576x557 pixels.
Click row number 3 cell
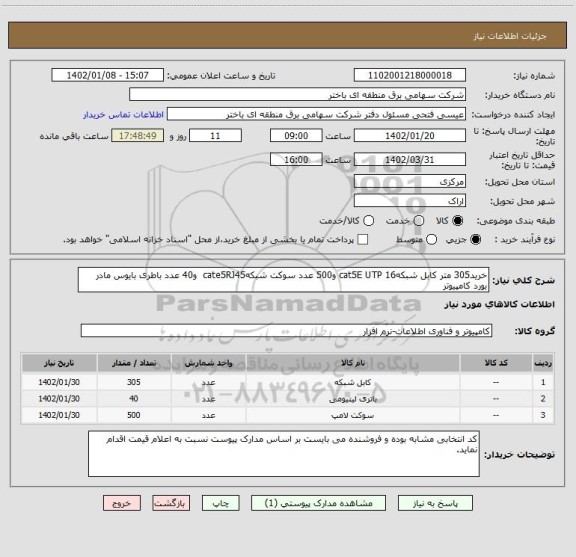click(x=543, y=415)
